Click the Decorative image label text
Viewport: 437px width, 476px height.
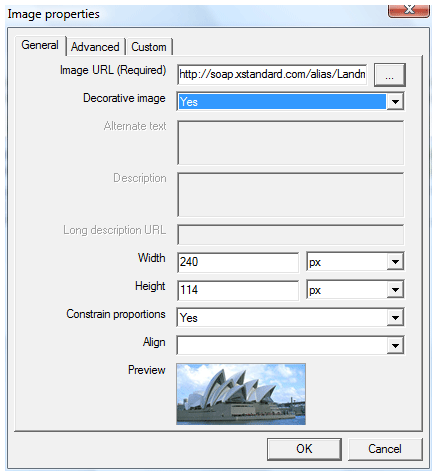tap(124, 98)
